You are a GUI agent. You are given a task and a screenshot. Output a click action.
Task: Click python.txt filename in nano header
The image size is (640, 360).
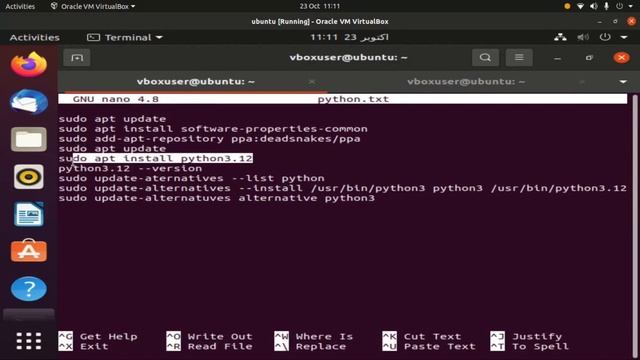[353, 99]
